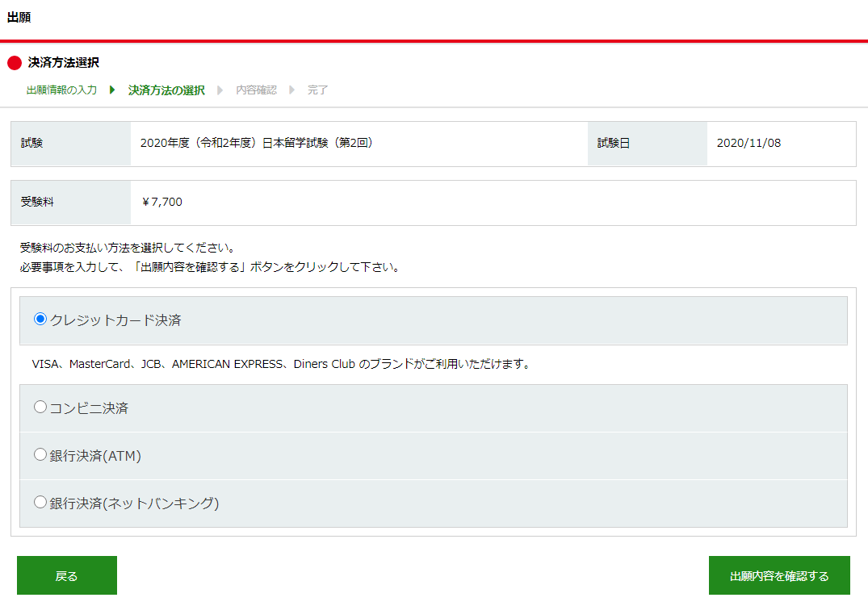The height and width of the screenshot is (606, 868).
Task: Click the fee amount ¥7,700
Action: click(162, 202)
